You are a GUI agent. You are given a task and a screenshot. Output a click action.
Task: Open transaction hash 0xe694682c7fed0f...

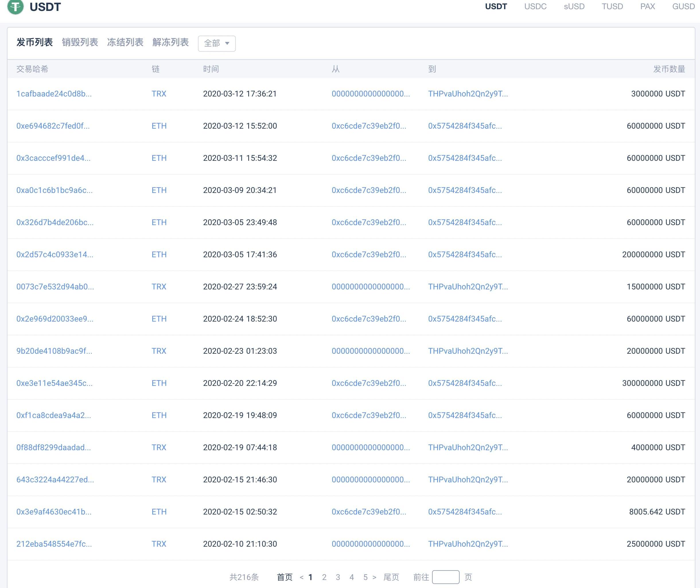(53, 126)
